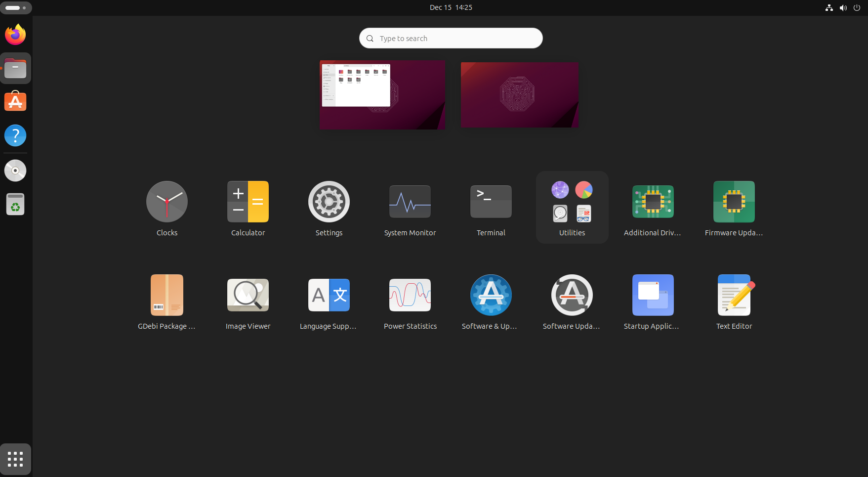The image size is (868, 477).
Task: Switch to the workspace with Files window
Action: tap(382, 95)
